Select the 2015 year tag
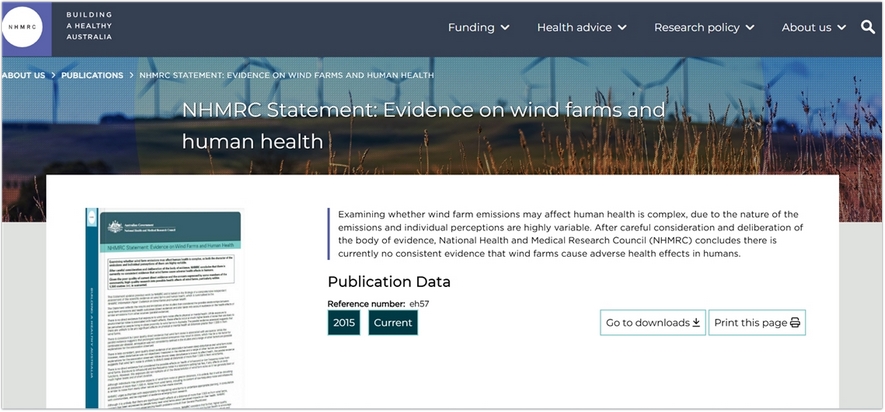Screen dimensions: 885x412 click(344, 323)
